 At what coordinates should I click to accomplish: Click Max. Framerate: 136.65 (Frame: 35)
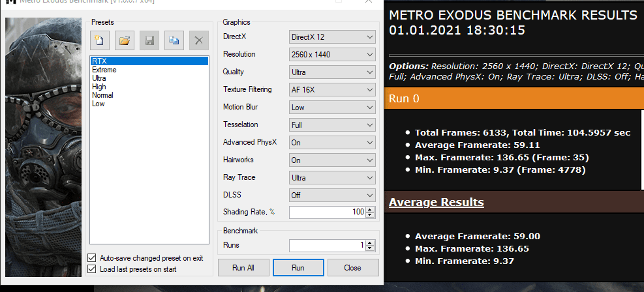(x=502, y=158)
